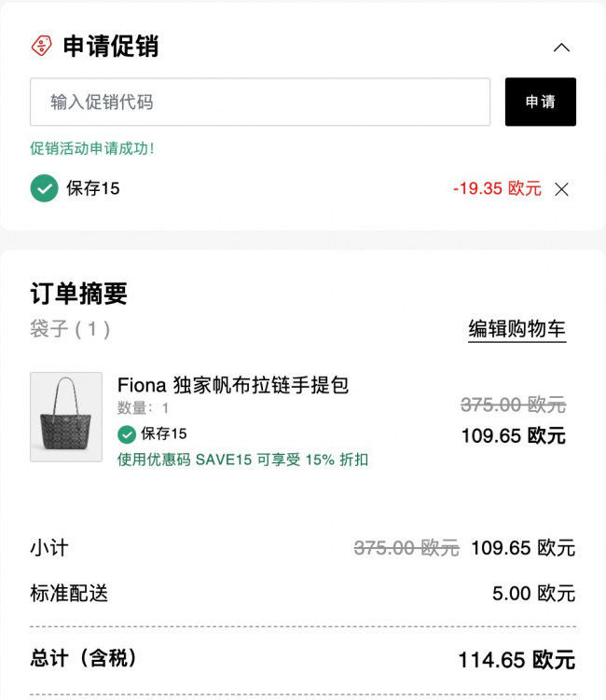
Task: Click the 总计（含税） total label
Action: (x=83, y=658)
